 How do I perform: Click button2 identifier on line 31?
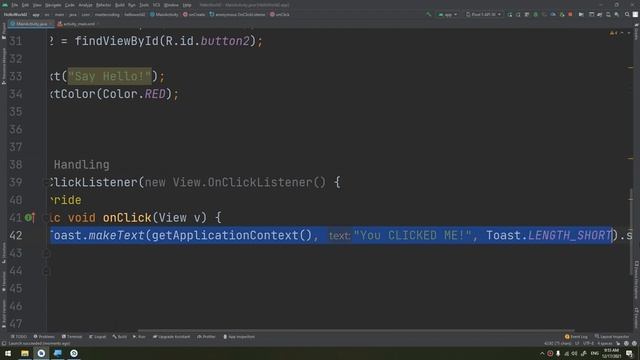click(225, 41)
